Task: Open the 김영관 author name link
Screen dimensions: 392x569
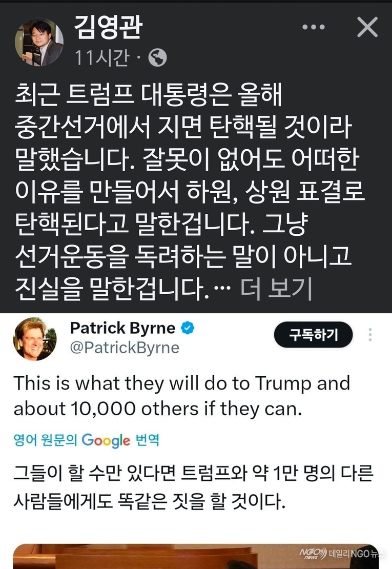Action: click(x=108, y=27)
